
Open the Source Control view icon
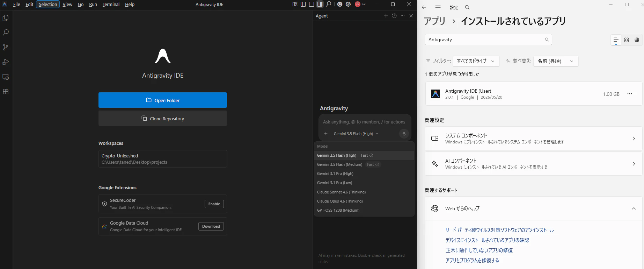point(6,47)
